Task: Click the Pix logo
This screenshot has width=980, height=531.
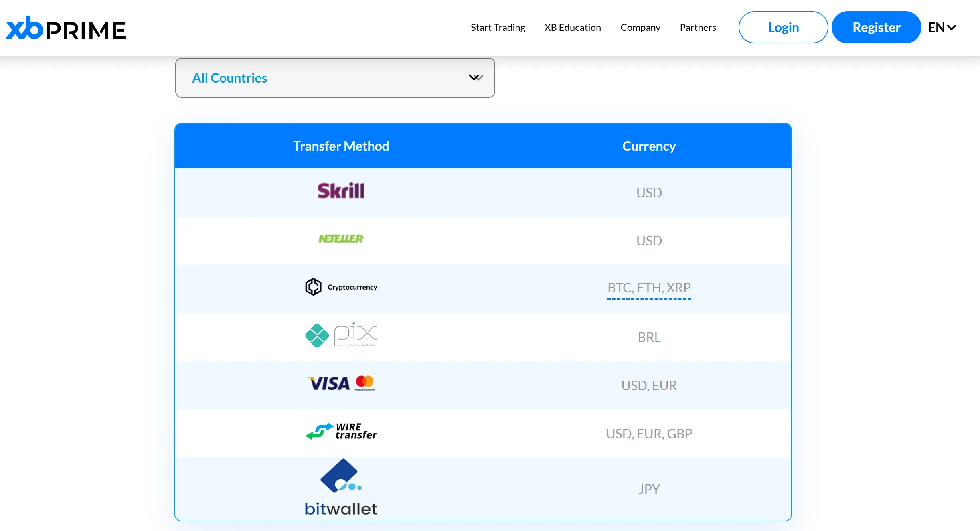Action: [x=341, y=335]
